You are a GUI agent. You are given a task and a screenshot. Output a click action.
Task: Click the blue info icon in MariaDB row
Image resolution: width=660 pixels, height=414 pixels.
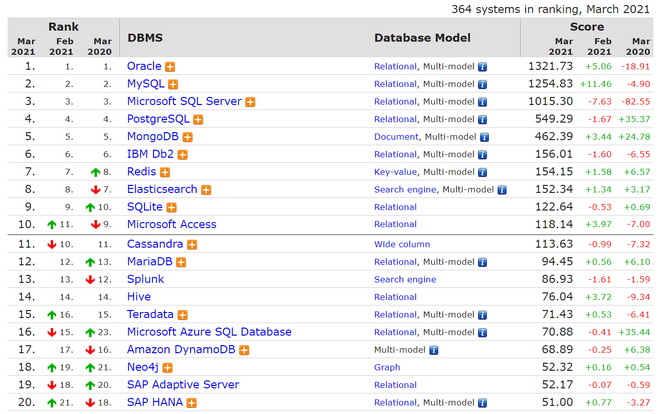coord(483,262)
